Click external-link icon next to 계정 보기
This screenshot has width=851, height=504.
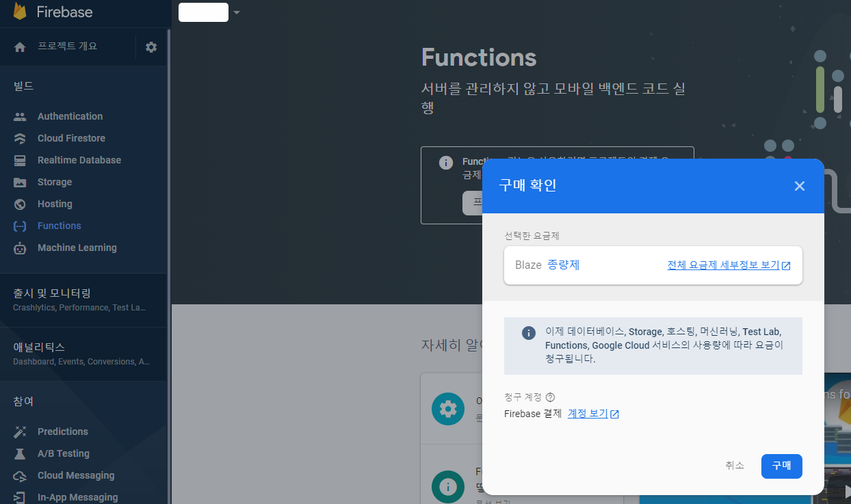click(614, 414)
